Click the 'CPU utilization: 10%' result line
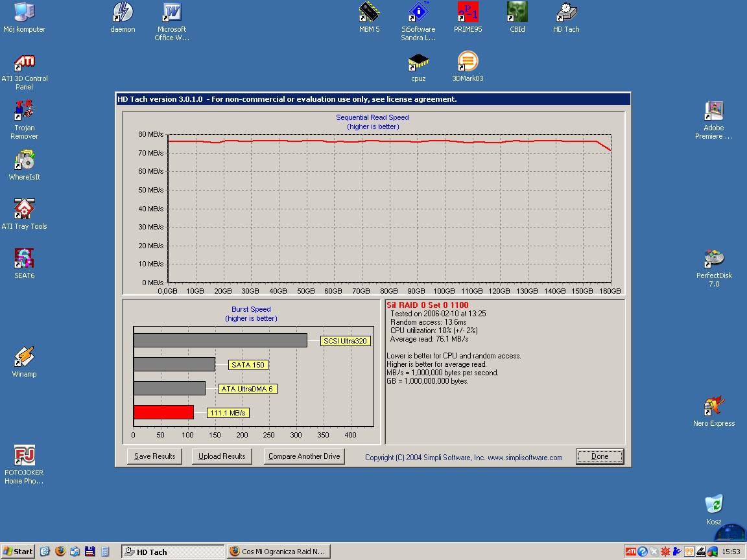Image resolution: width=747 pixels, height=560 pixels. point(434,331)
